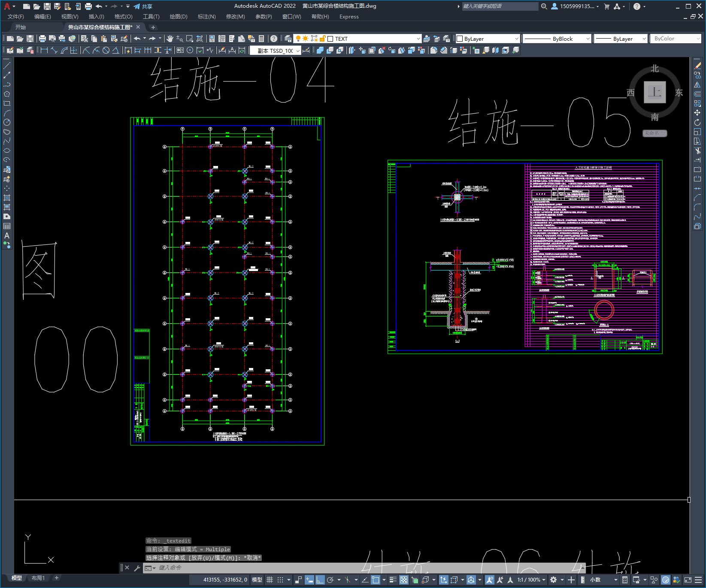Select the Table tool

(7, 226)
